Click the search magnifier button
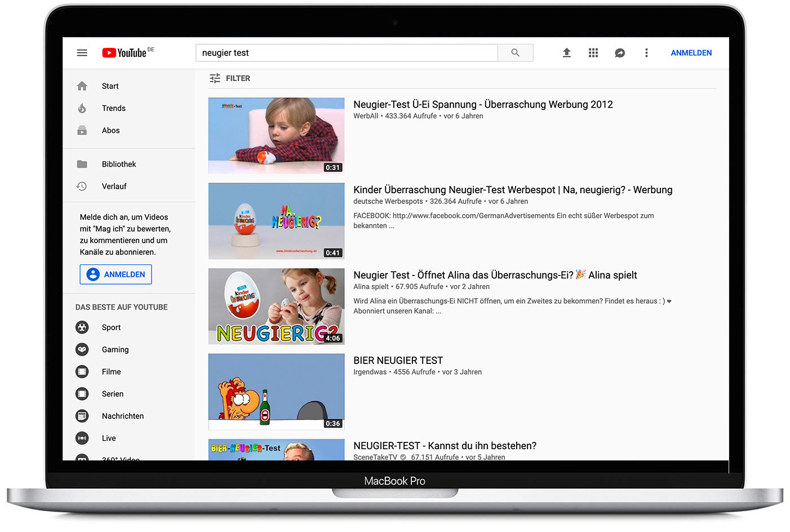This screenshot has height=532, width=790. click(x=515, y=53)
